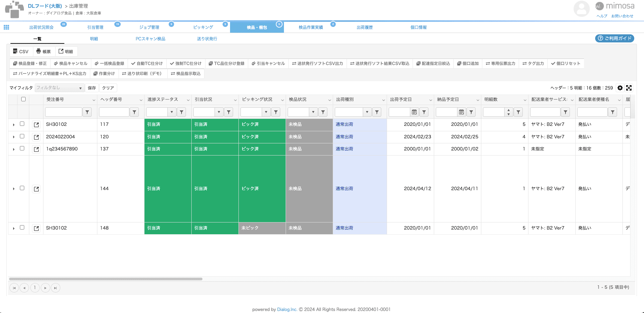Check the row for header 117
The height and width of the screenshot is (313, 644).
[x=22, y=124]
